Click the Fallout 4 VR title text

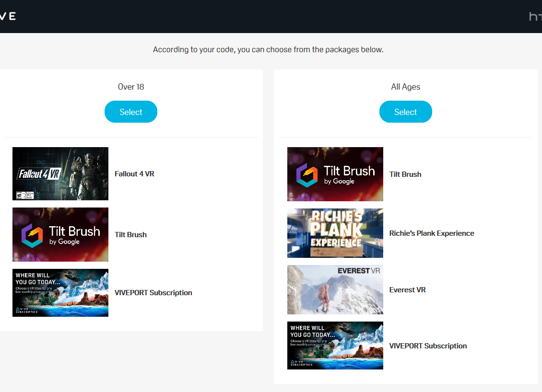coord(134,174)
